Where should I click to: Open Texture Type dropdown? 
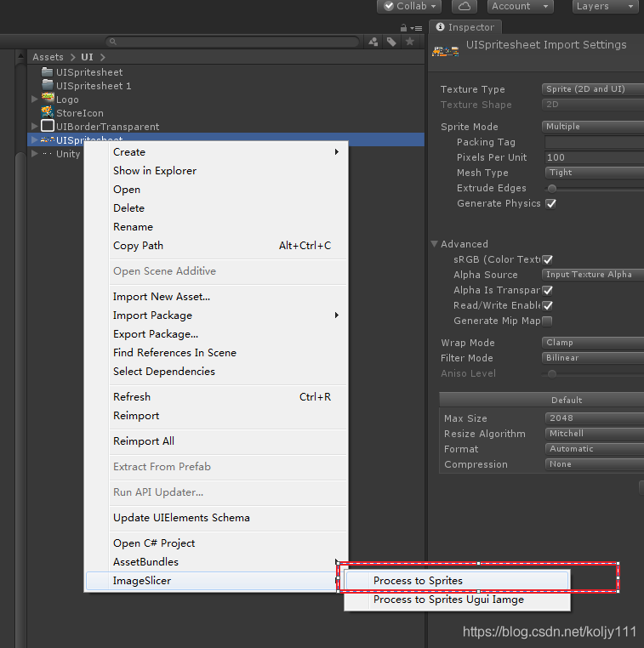click(593, 89)
